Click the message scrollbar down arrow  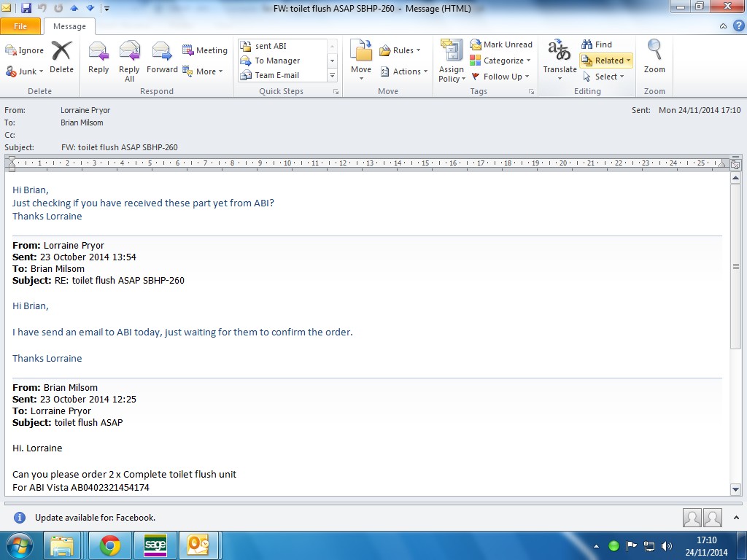click(735, 489)
